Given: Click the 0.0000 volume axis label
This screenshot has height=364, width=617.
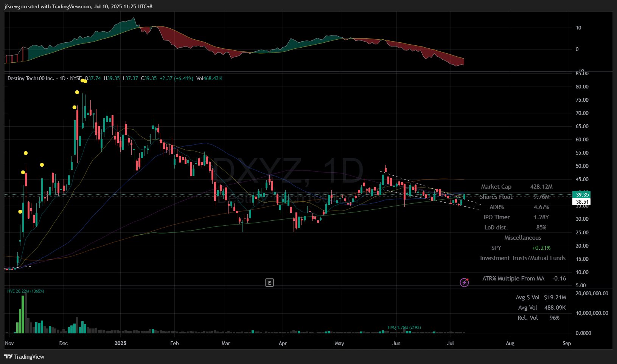Looking at the screenshot, I should pos(583,333).
